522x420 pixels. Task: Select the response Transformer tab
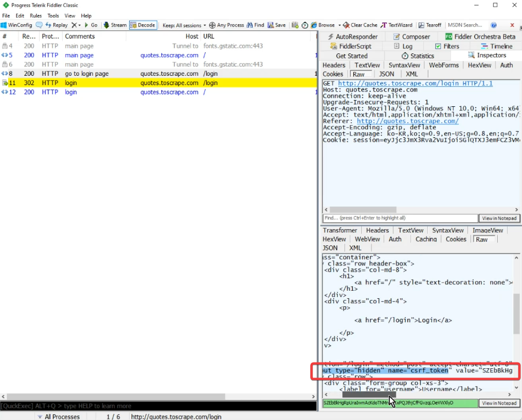339,230
